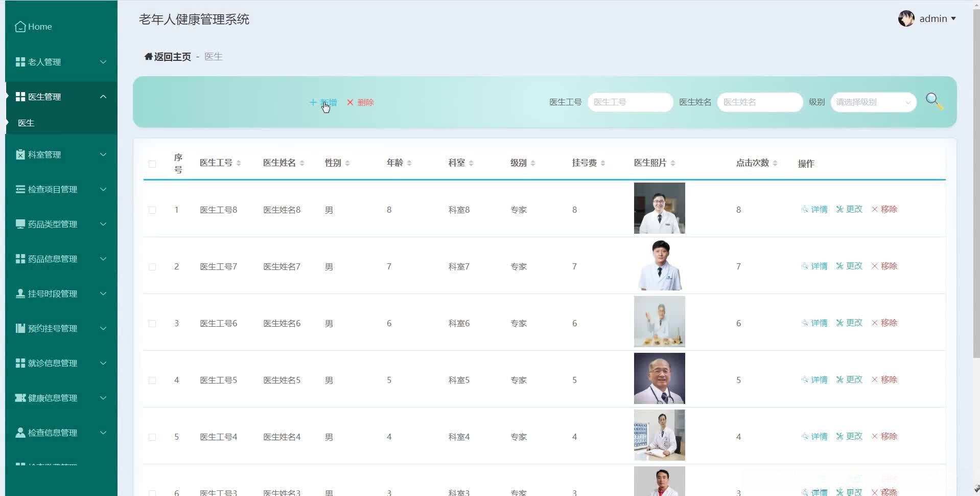Toggle the select-all checkbox in table header

pyautogui.click(x=152, y=164)
